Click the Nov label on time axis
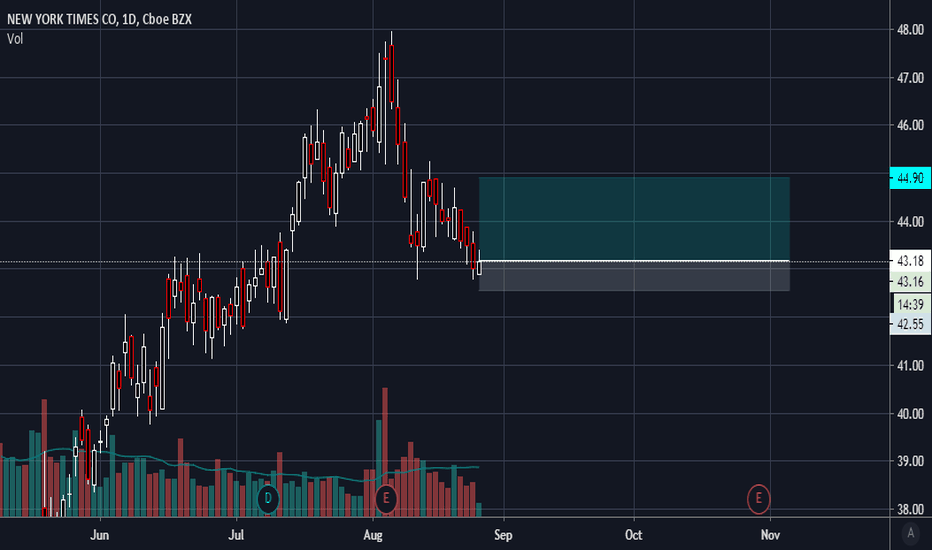 [x=770, y=535]
